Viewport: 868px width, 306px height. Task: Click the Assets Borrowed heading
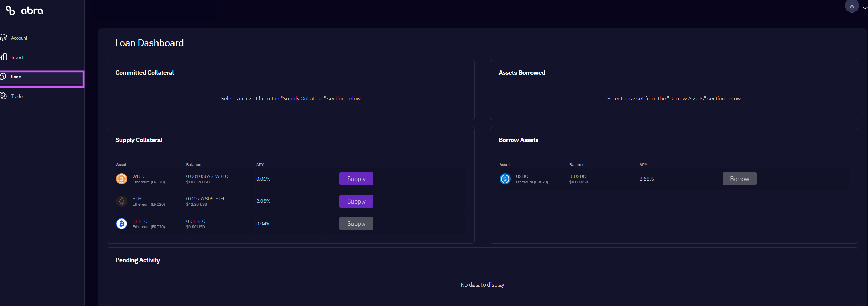point(522,73)
